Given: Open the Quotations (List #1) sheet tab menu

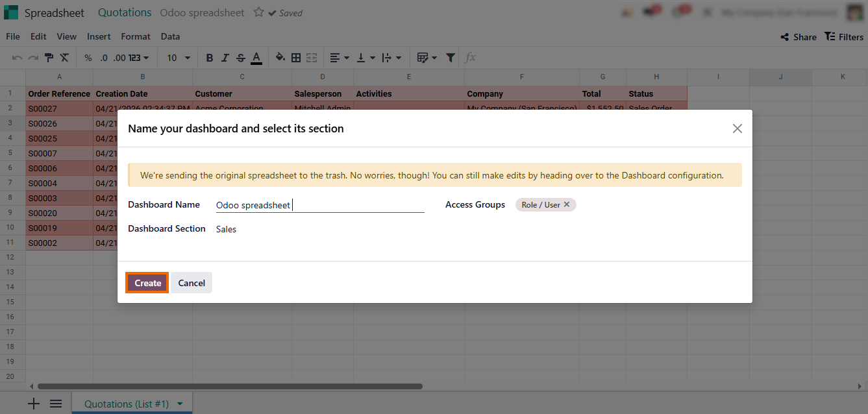Looking at the screenshot, I should tap(180, 404).
